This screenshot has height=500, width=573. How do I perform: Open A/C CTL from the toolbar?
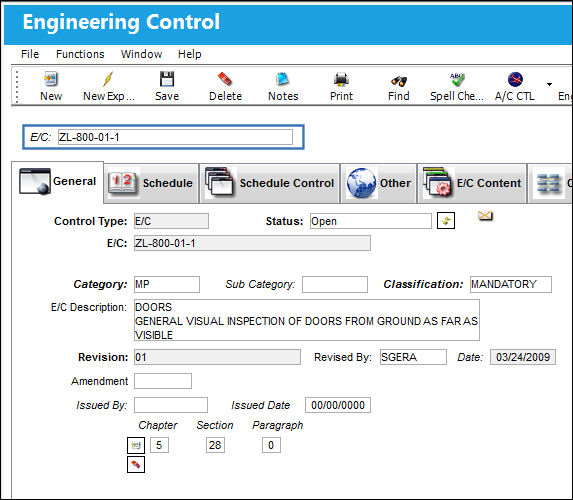point(515,79)
